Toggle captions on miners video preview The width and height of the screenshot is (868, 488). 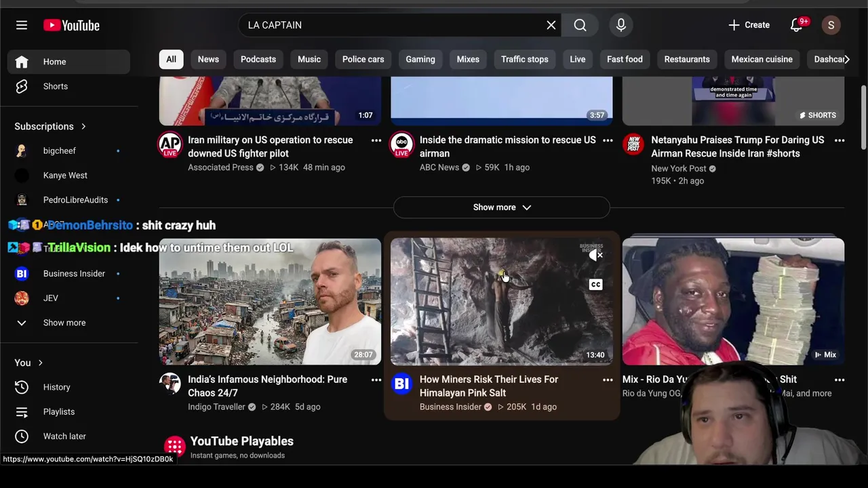click(x=595, y=284)
